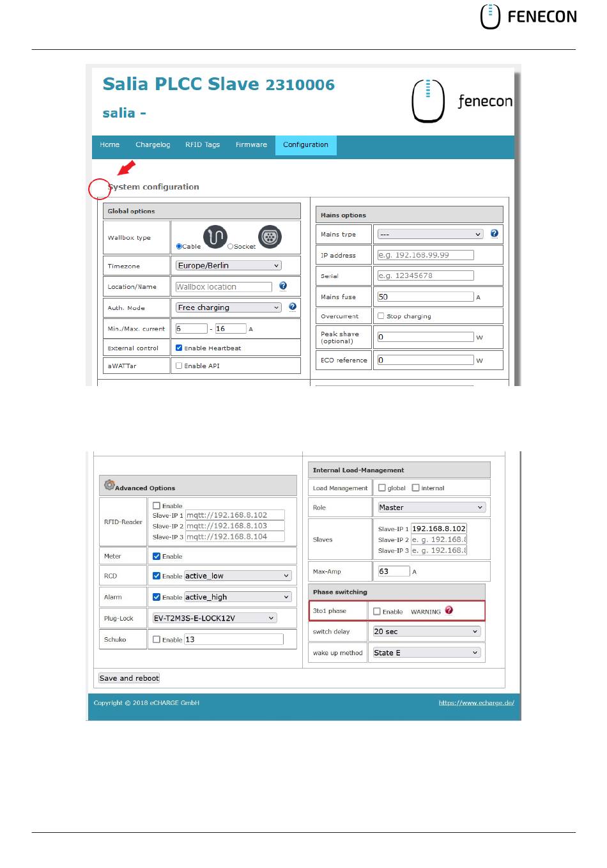The width and height of the screenshot is (607, 868).
Task: Toggle the RCD Enable checkbox
Action: [x=157, y=575]
